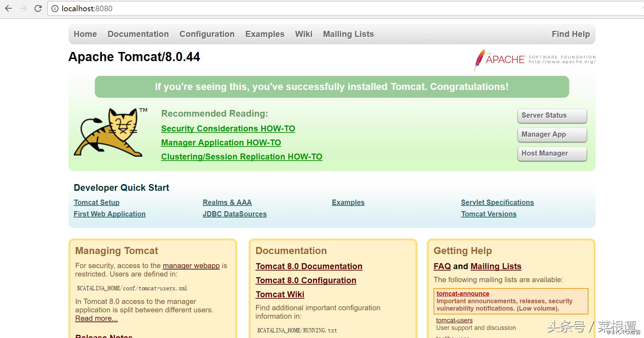Viewport: 644px width, 338px height.
Task: Click the congratulations banner message
Action: tap(332, 87)
